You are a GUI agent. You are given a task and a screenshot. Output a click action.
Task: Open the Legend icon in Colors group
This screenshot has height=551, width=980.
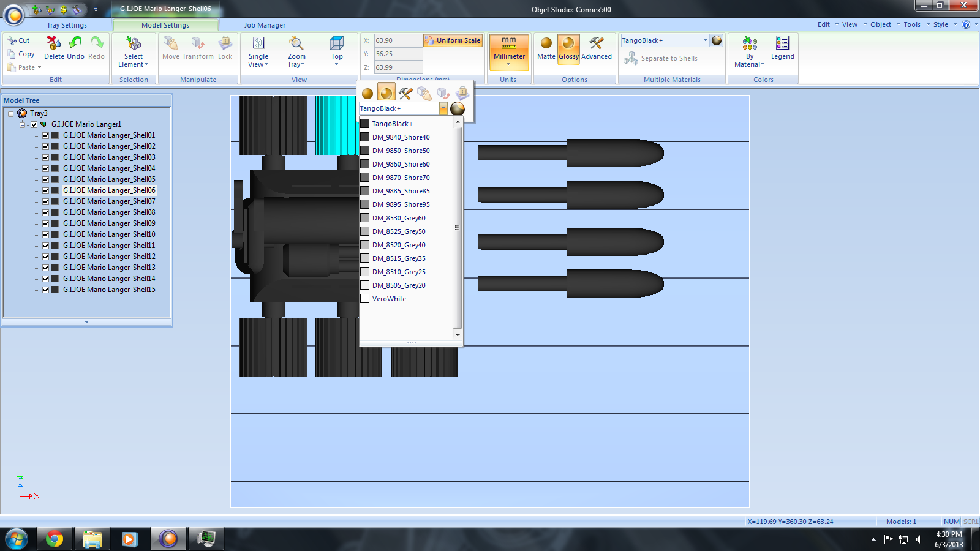coord(783,43)
